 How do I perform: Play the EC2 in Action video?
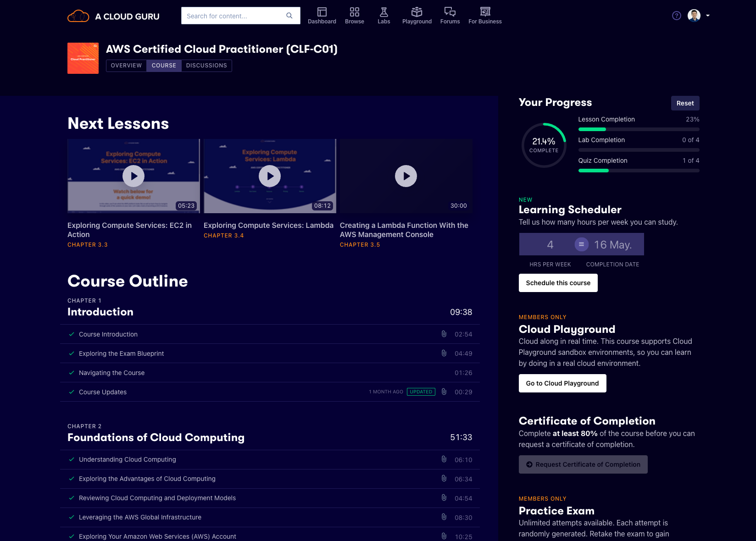pyautogui.click(x=133, y=176)
